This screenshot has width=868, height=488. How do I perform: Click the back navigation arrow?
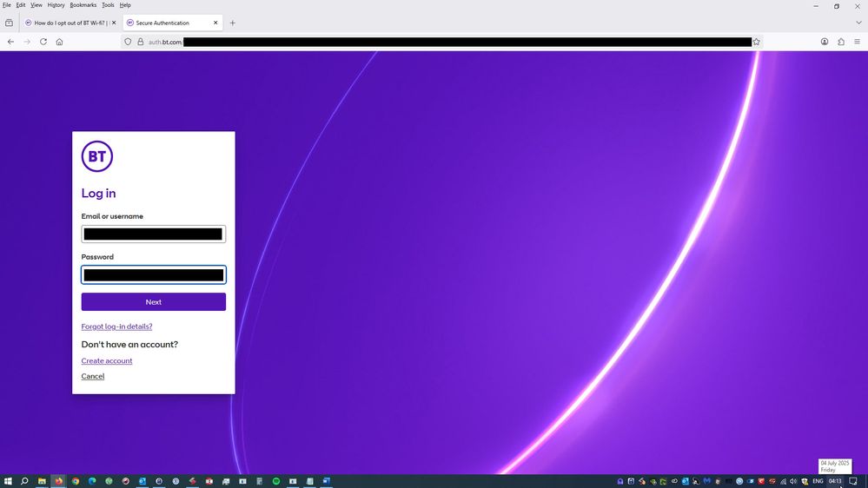pos(10,42)
